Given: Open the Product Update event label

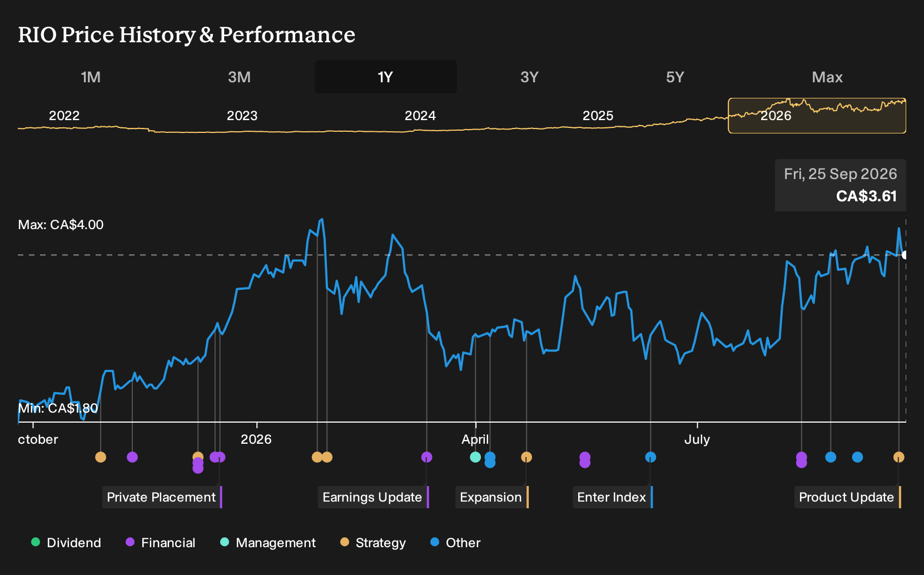Looking at the screenshot, I should pos(847,497).
